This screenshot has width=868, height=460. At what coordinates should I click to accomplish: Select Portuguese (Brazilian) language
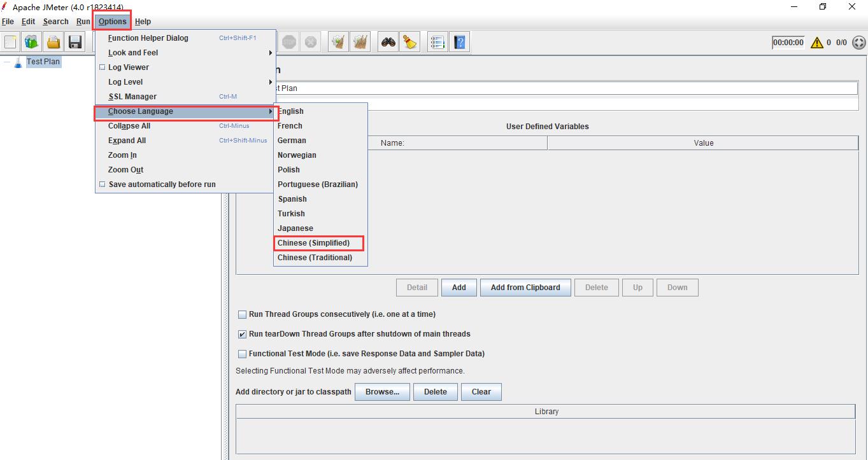320,185
